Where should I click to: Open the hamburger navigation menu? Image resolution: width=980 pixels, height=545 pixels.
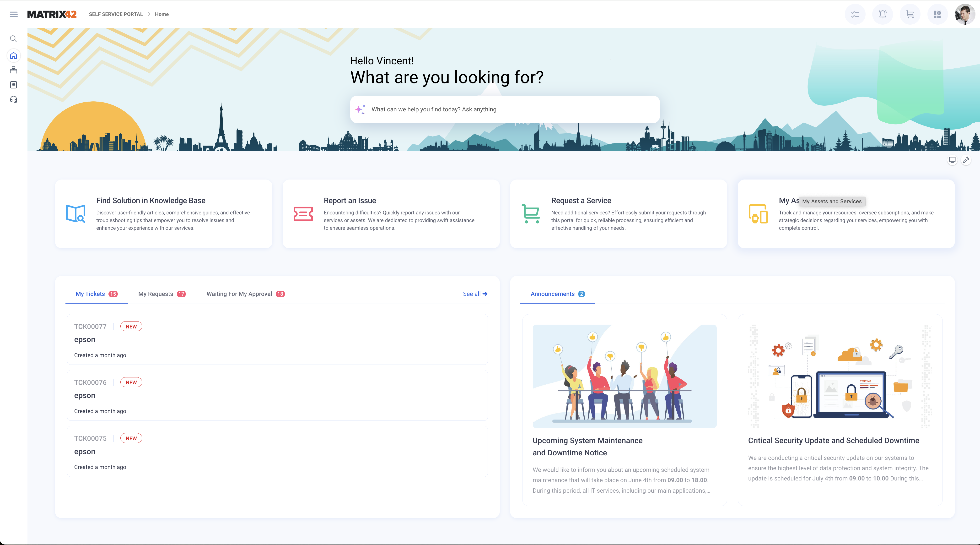tap(14, 15)
